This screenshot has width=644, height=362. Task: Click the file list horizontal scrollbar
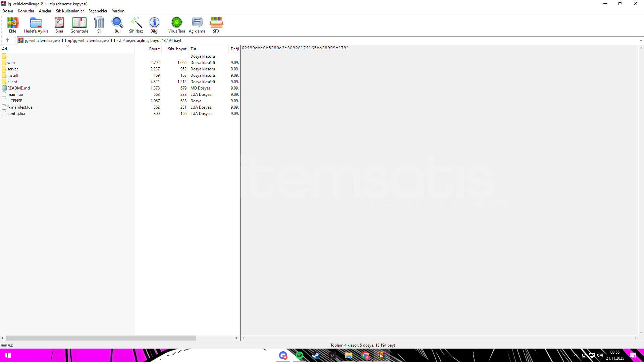[101, 338]
